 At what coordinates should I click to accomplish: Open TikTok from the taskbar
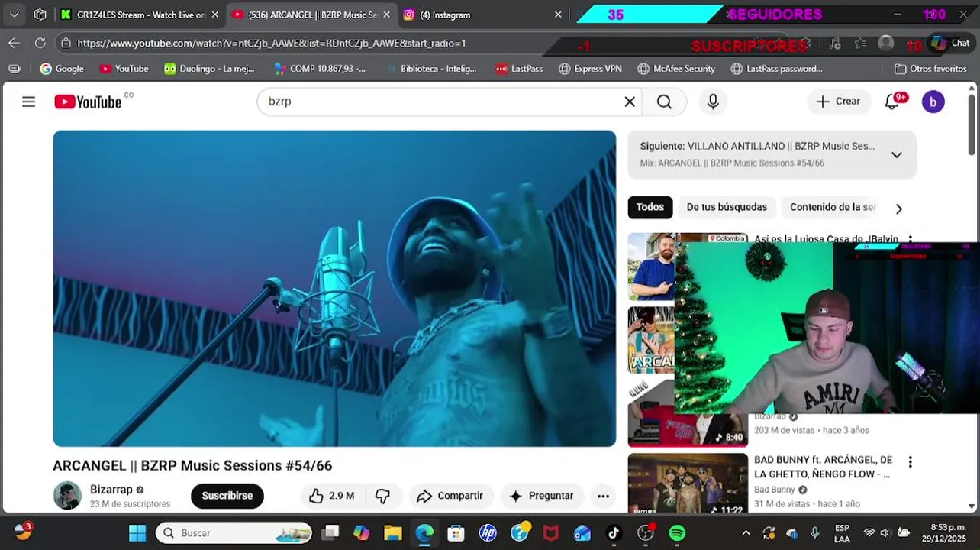[x=614, y=532]
